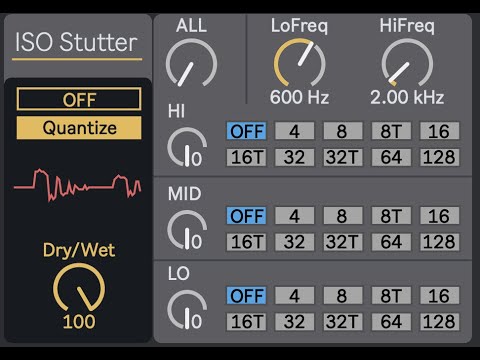Select 32 in the LO band
This screenshot has height=360, width=480.
294,322
